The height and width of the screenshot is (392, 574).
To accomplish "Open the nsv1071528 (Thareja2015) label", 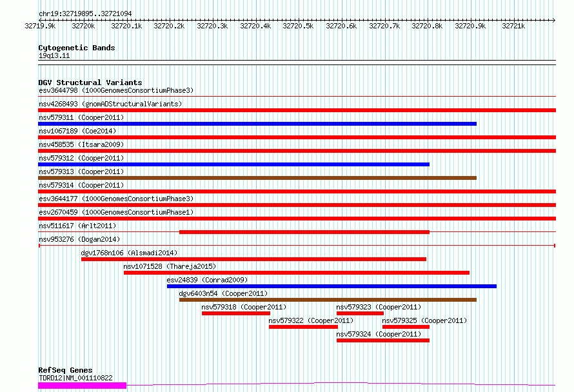I will click(x=170, y=266).
